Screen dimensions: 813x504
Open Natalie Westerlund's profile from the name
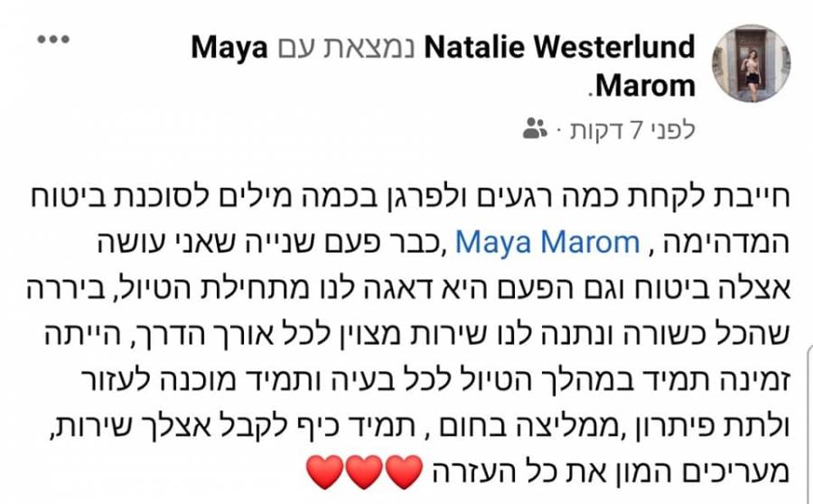click(559, 47)
